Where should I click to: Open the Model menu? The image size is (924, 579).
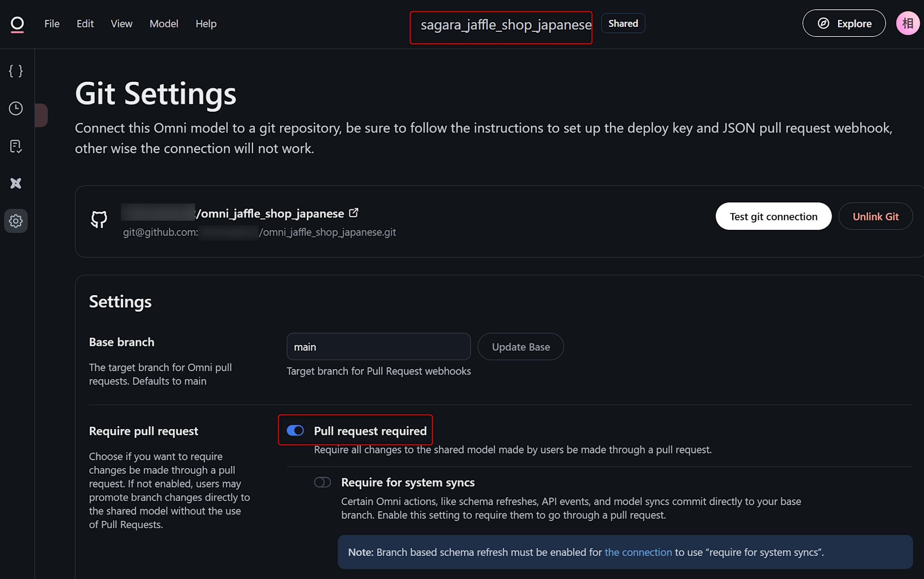click(x=164, y=24)
